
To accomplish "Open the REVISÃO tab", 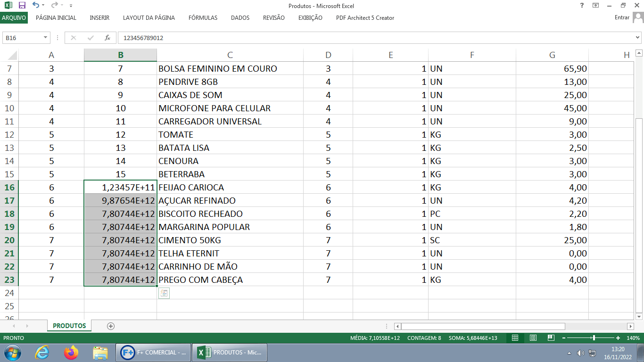I will pos(274,18).
